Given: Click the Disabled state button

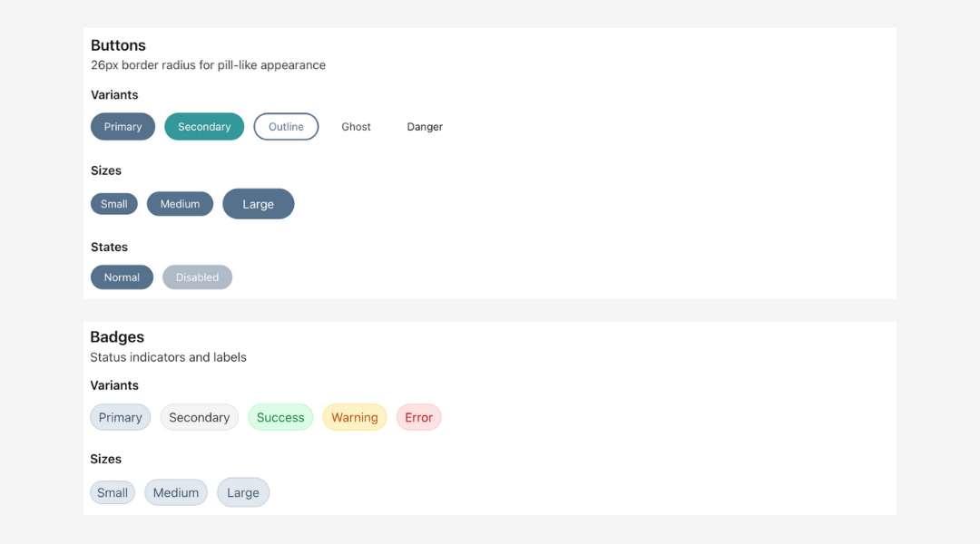Looking at the screenshot, I should click(x=197, y=277).
